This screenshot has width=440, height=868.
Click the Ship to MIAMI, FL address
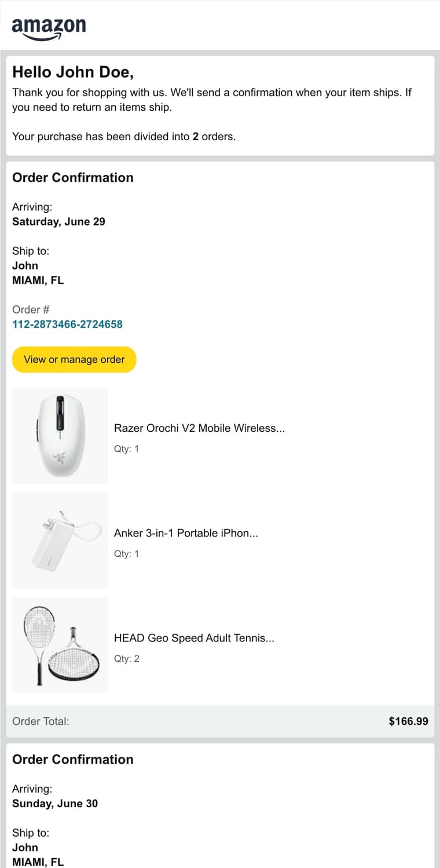(x=38, y=280)
